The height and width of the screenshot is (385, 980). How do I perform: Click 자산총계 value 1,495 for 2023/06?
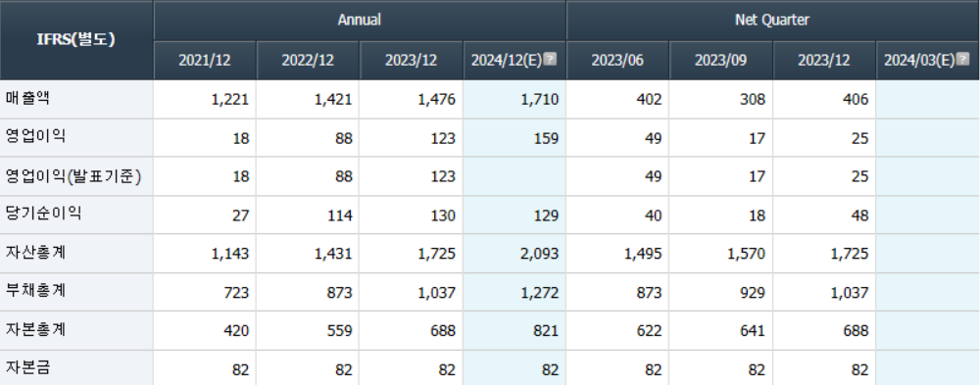click(643, 255)
